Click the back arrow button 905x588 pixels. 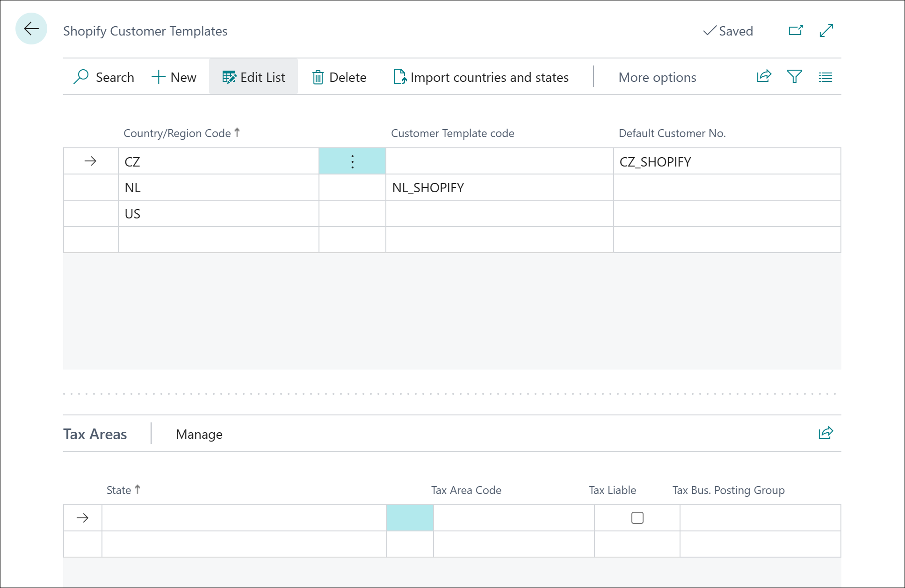[31, 29]
